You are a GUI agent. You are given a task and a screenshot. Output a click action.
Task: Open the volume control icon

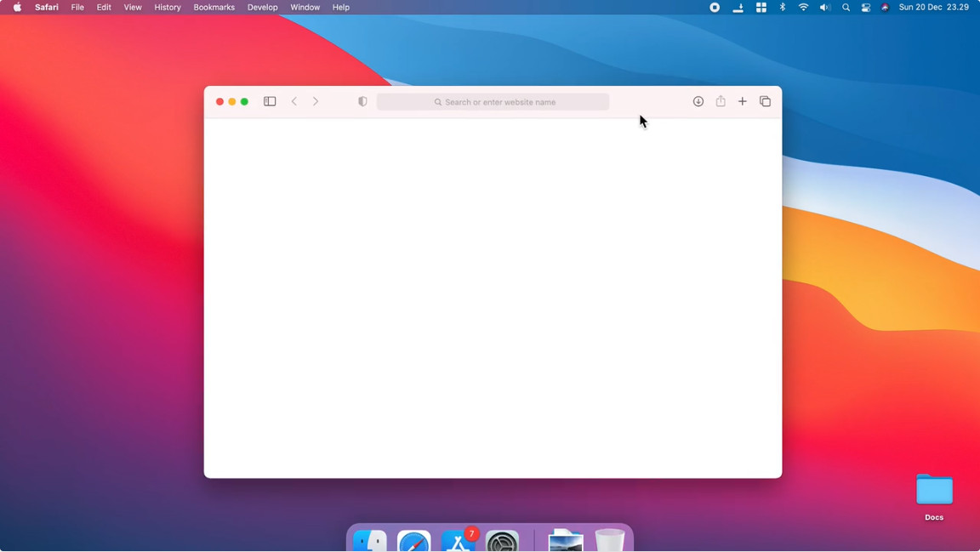[825, 8]
